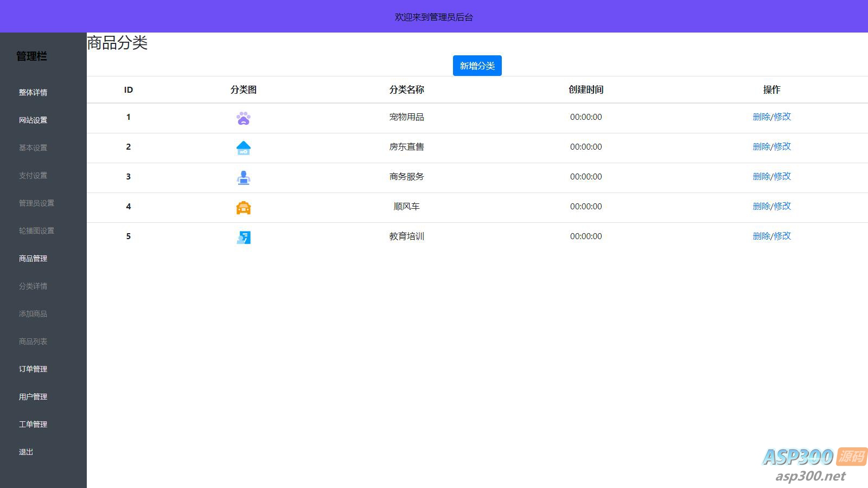Click the 商品分类 page heading
The width and height of the screenshot is (868, 488).
(117, 43)
